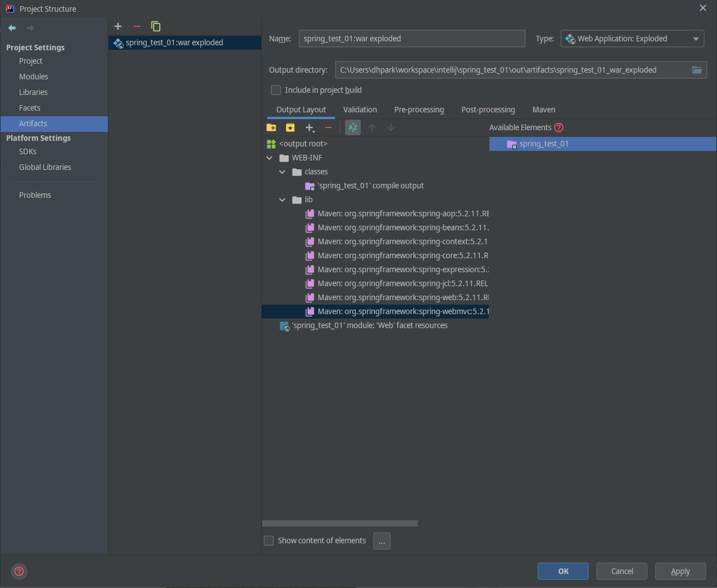Select the spring-context Maven library row
The image size is (717, 588).
(375, 241)
